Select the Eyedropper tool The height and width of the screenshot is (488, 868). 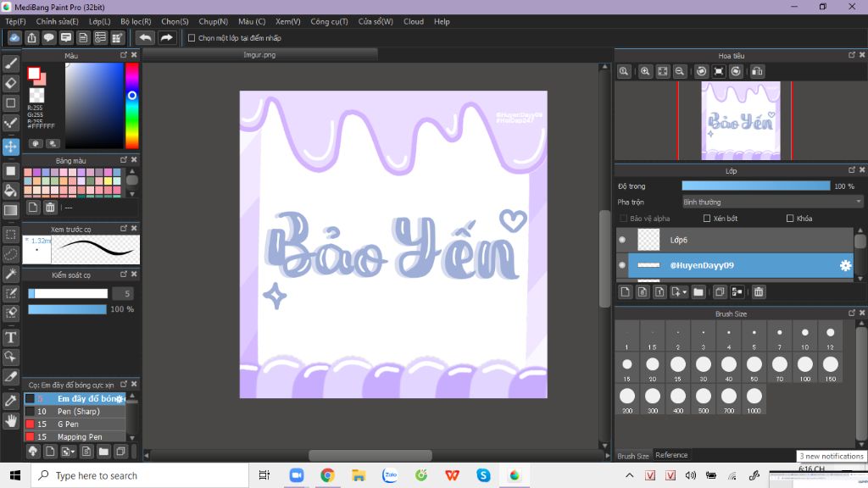[x=10, y=401]
